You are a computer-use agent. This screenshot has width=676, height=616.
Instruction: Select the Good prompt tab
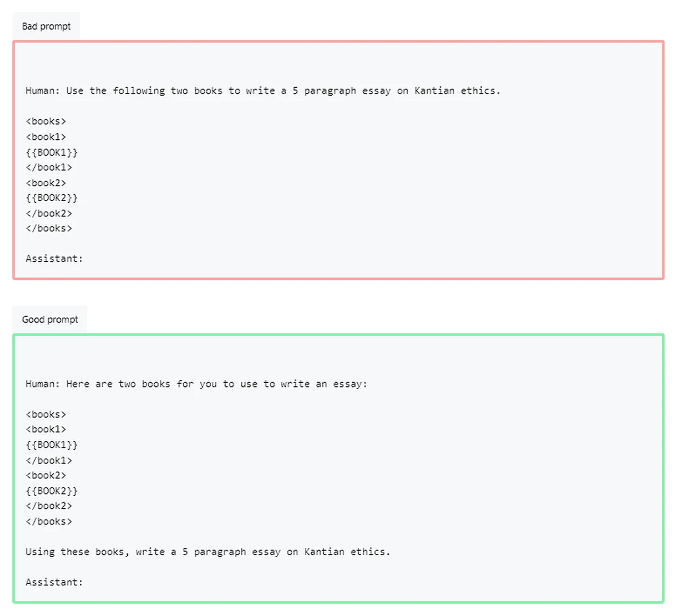[50, 319]
